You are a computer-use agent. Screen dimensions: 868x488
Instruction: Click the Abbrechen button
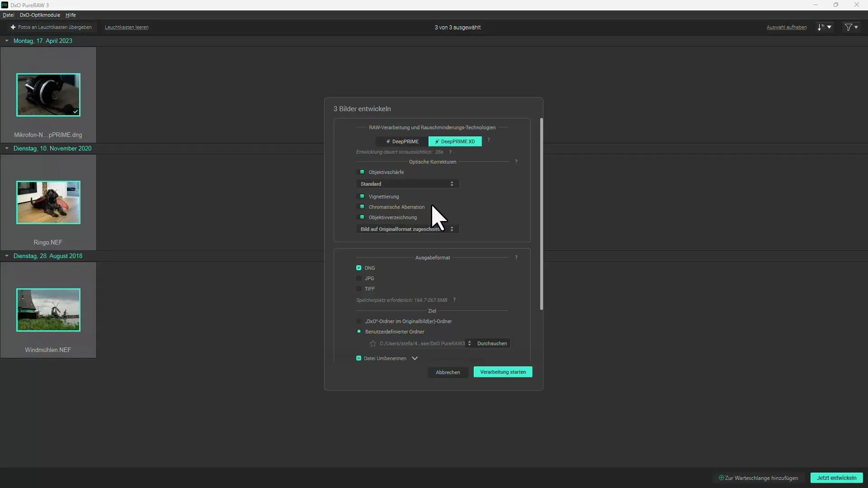(x=448, y=372)
